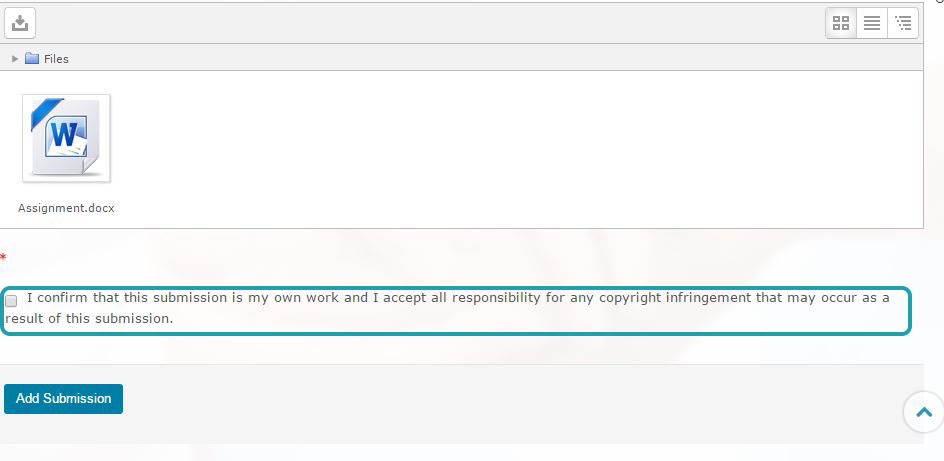This screenshot has height=461, width=944.
Task: Open the Files breadcrumb label
Action: pyautogui.click(x=56, y=59)
